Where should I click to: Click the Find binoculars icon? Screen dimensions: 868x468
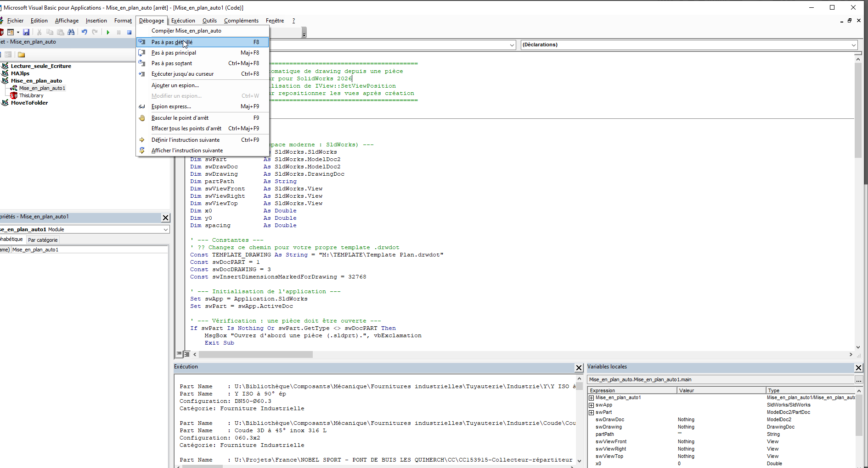click(71, 32)
